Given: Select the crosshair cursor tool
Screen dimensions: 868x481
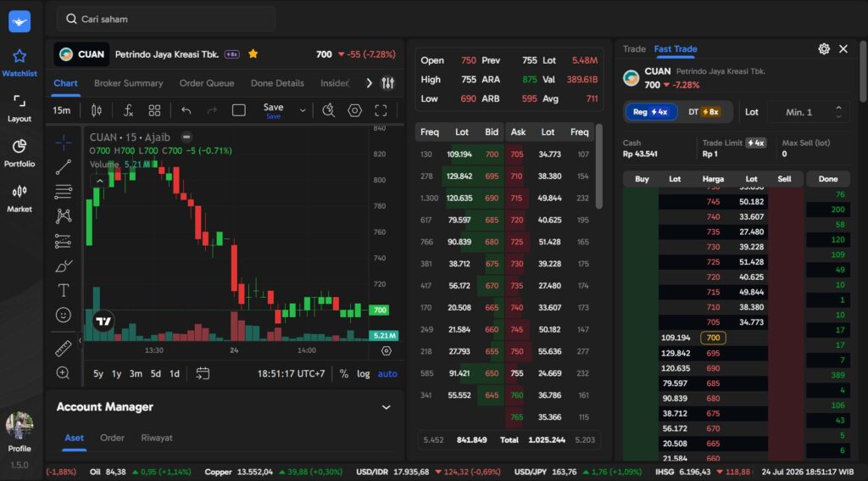Looking at the screenshot, I should click(x=64, y=143).
